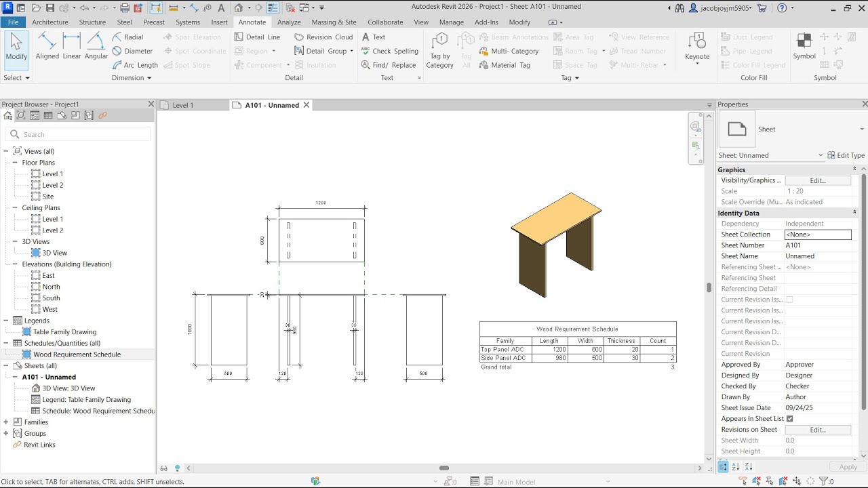
Task: Collapse the Views (all) node
Action: 6,151
